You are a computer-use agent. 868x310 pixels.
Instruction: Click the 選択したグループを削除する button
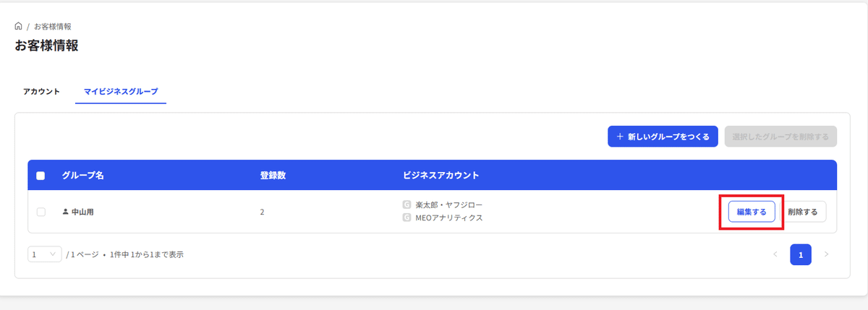(x=780, y=136)
